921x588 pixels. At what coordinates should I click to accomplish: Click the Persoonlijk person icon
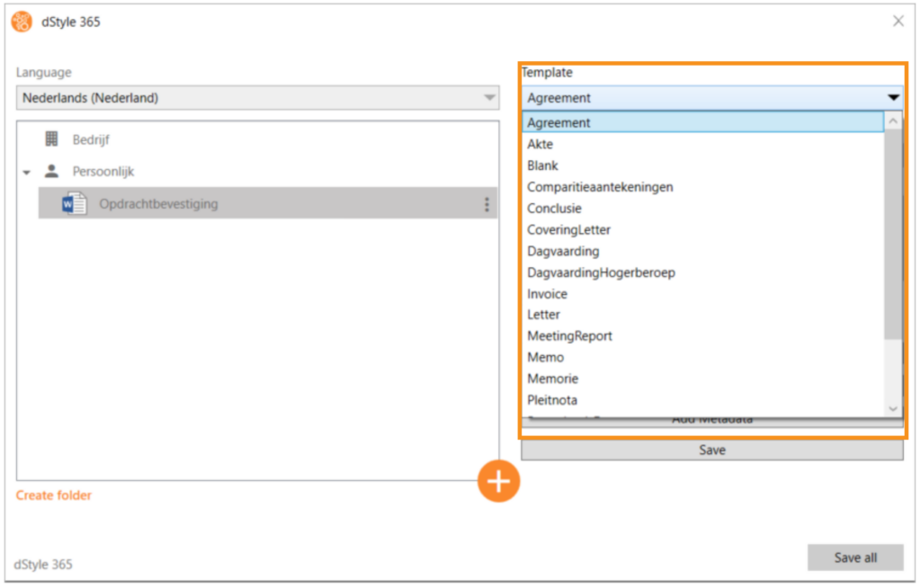click(51, 171)
